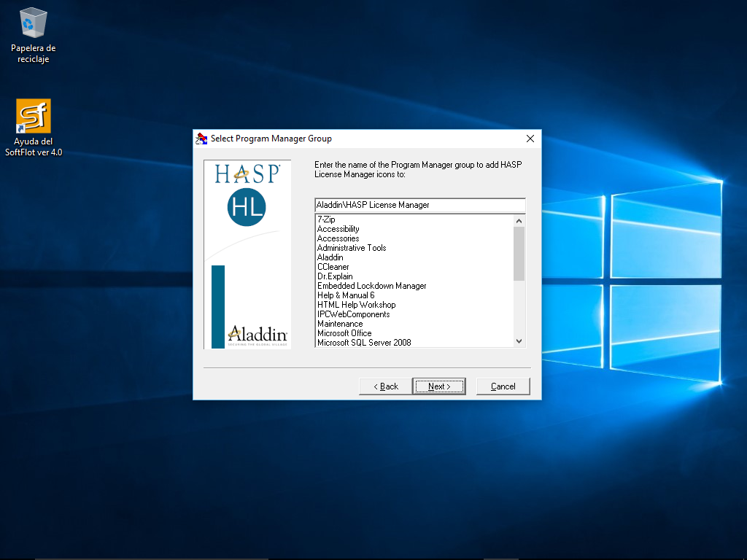The width and height of the screenshot is (747, 560).
Task: Click the list scrollbar thumb
Action: click(519, 253)
